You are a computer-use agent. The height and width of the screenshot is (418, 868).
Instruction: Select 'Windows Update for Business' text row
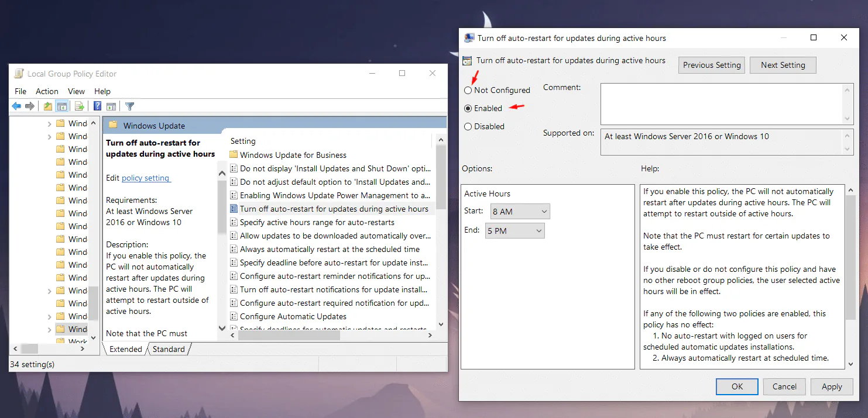point(293,155)
